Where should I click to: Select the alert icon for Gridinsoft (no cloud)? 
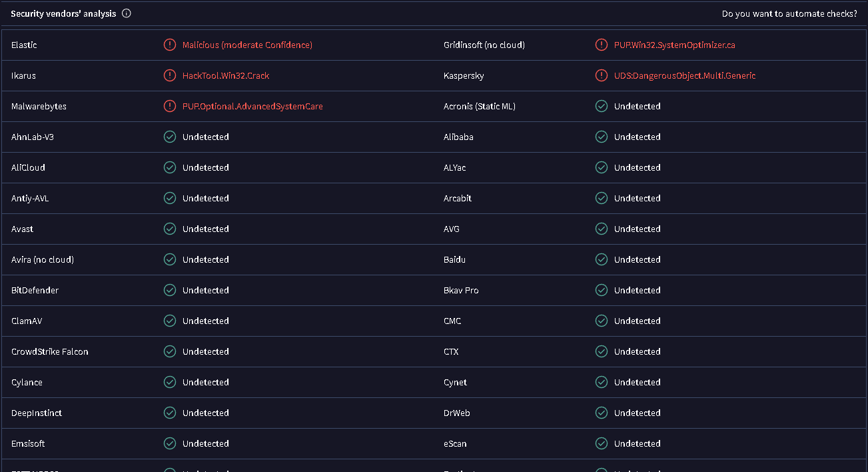(x=602, y=45)
